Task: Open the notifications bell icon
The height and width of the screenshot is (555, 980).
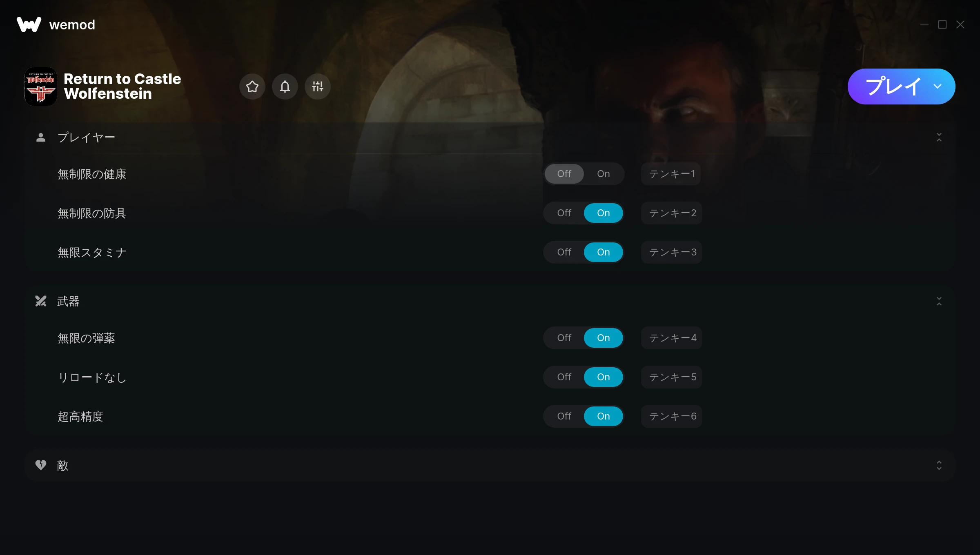Action: click(285, 87)
